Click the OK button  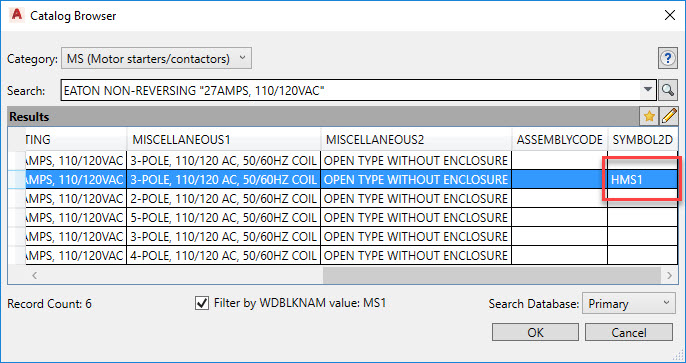point(535,332)
